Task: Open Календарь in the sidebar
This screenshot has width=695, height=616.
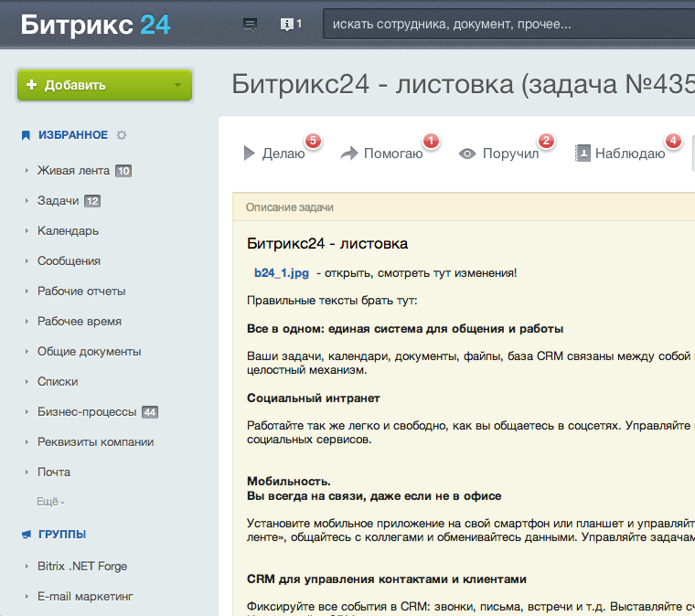Action: click(68, 230)
